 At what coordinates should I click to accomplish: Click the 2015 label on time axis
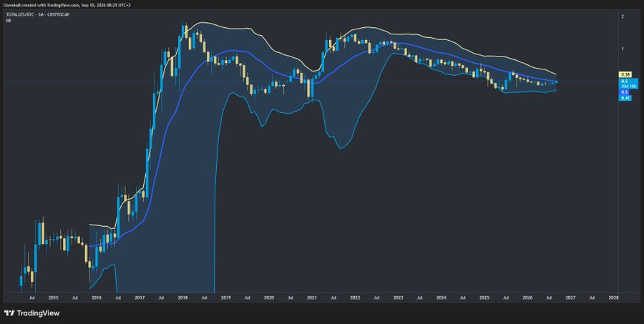pyautogui.click(x=52, y=297)
